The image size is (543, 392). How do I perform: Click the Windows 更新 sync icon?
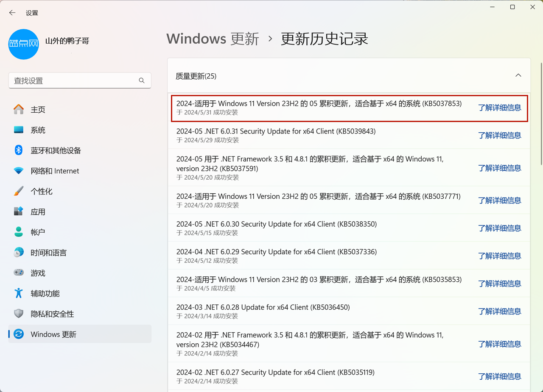point(19,334)
